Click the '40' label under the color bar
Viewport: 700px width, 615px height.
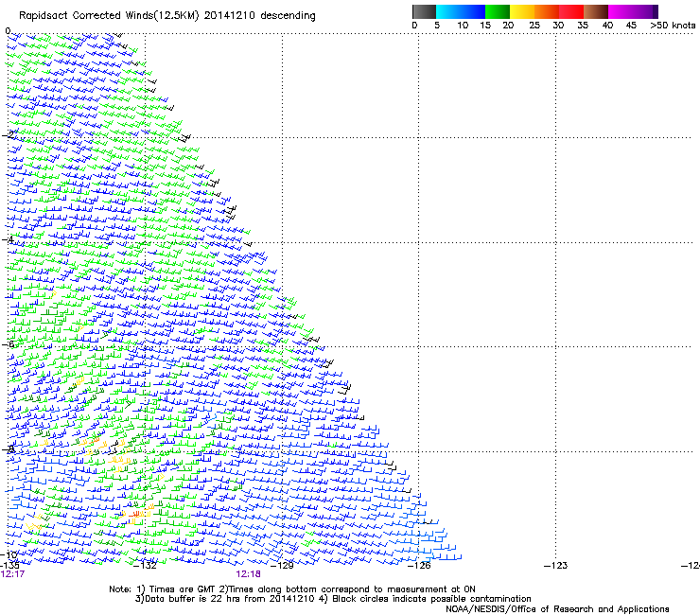click(x=607, y=26)
